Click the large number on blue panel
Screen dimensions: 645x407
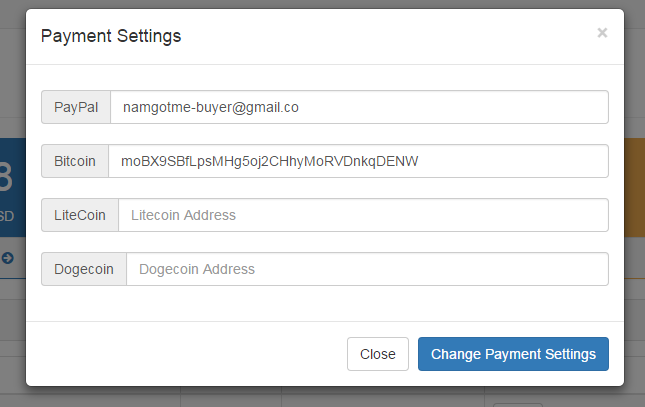(x=8, y=180)
